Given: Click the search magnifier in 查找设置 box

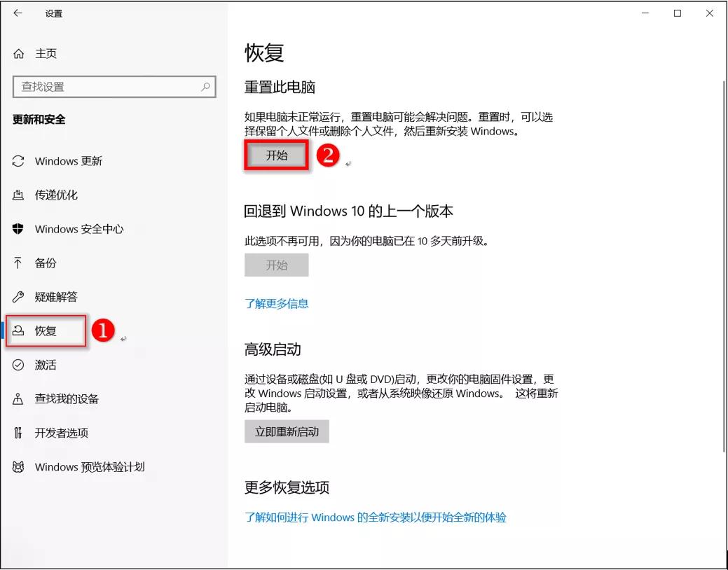Looking at the screenshot, I should coord(204,87).
